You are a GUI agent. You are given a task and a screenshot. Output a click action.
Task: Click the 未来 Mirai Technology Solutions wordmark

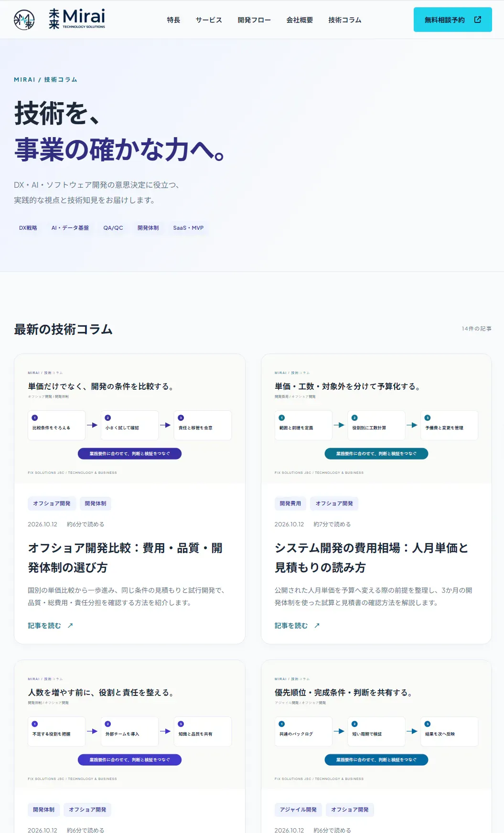77,19
